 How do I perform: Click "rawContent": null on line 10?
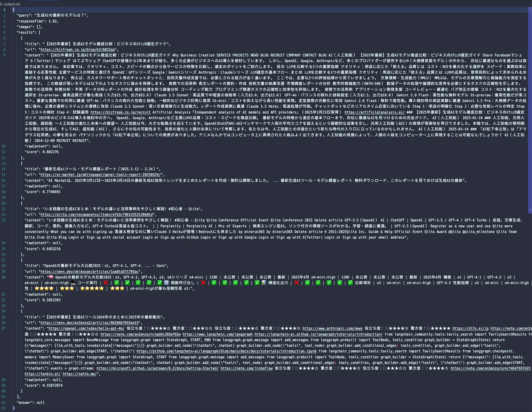click(44, 146)
